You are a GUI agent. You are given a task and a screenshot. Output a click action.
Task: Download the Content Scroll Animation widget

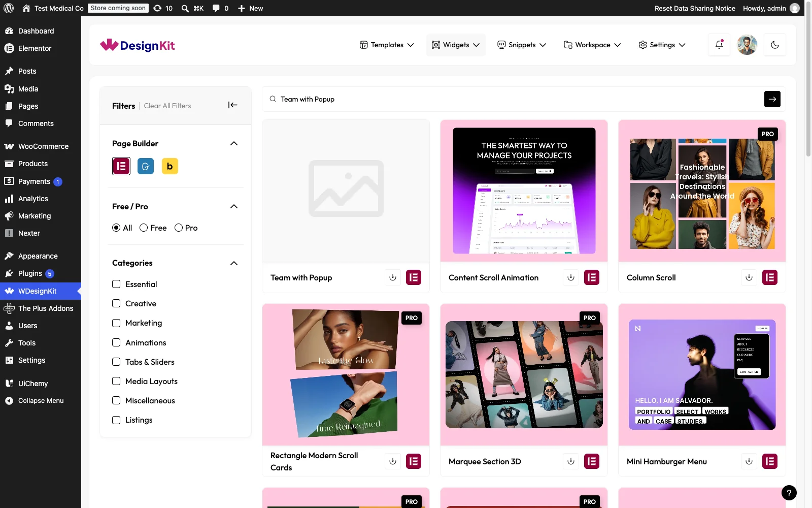pos(571,277)
